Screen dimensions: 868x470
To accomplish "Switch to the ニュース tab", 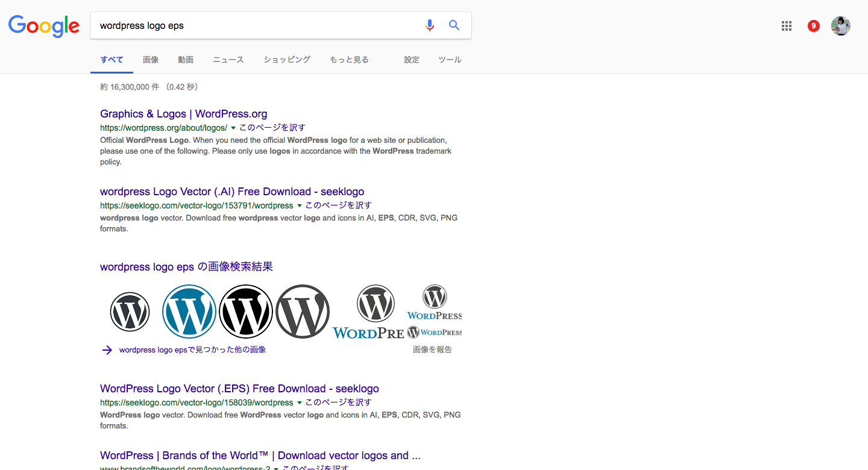I will tap(228, 60).
